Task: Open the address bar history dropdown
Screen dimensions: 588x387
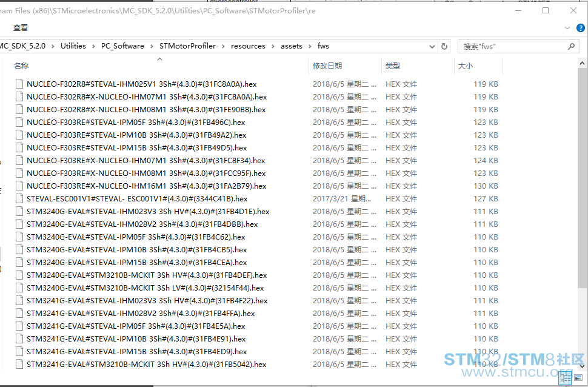Action: pyautogui.click(x=432, y=47)
